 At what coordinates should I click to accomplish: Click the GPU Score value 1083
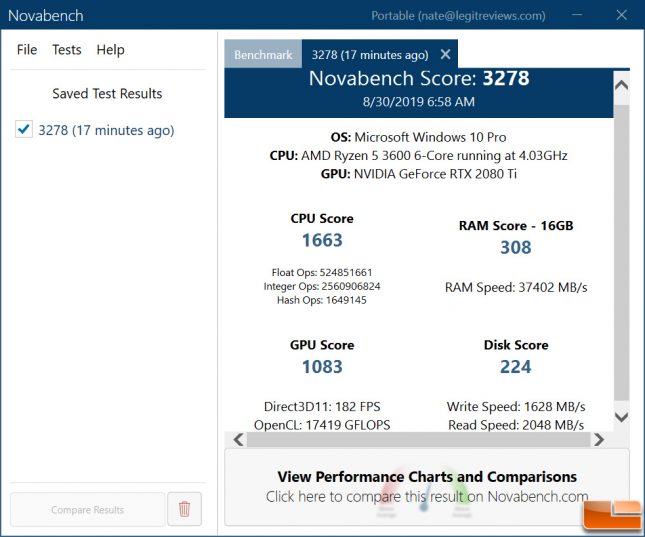point(322,367)
